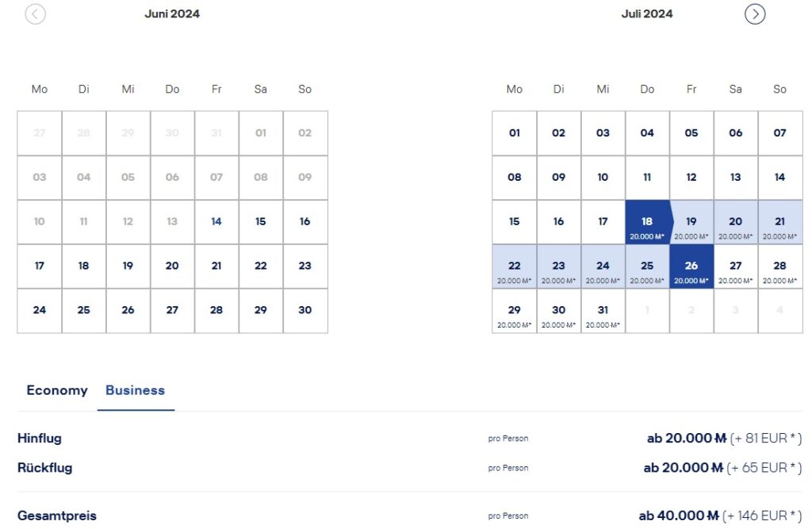812x529 pixels.
Task: Pick June 14 in the calendar
Action: [x=216, y=222]
